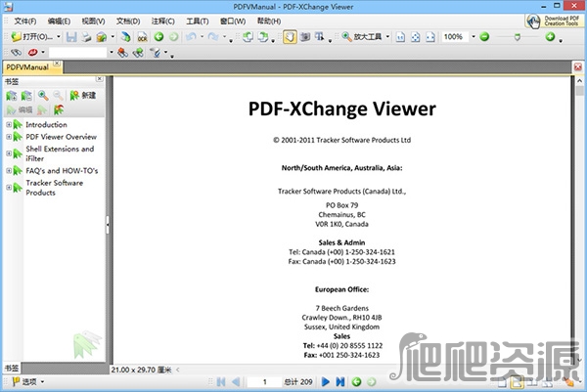Image resolution: width=587 pixels, height=392 pixels.
Task: Open the zoom percentage dropdown arrow
Action: (x=474, y=36)
